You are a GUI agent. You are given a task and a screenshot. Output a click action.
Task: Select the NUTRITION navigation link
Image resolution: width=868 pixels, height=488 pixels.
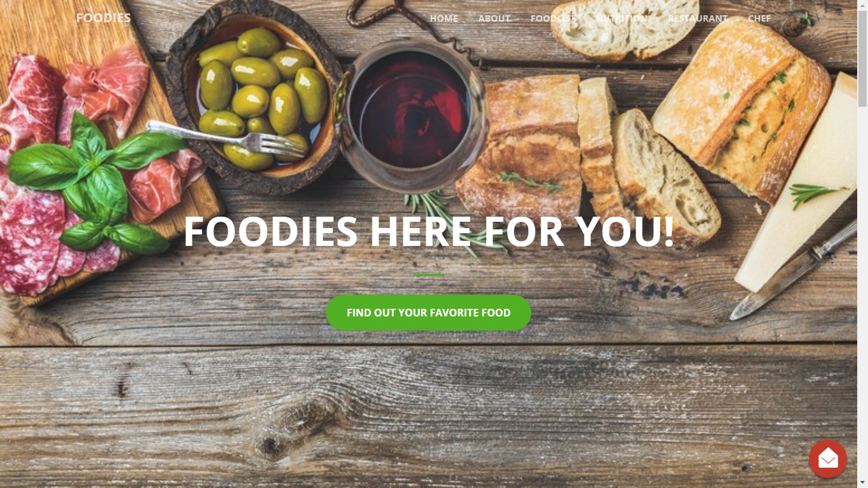(621, 18)
